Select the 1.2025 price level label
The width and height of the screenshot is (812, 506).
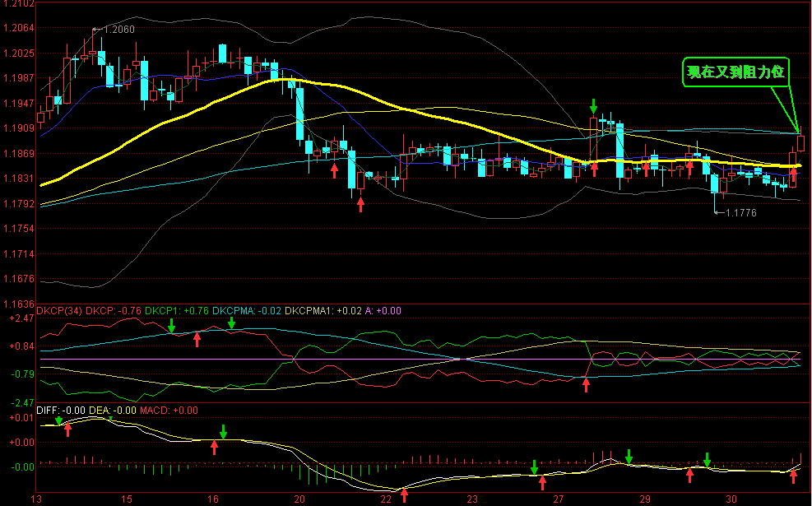[19, 53]
